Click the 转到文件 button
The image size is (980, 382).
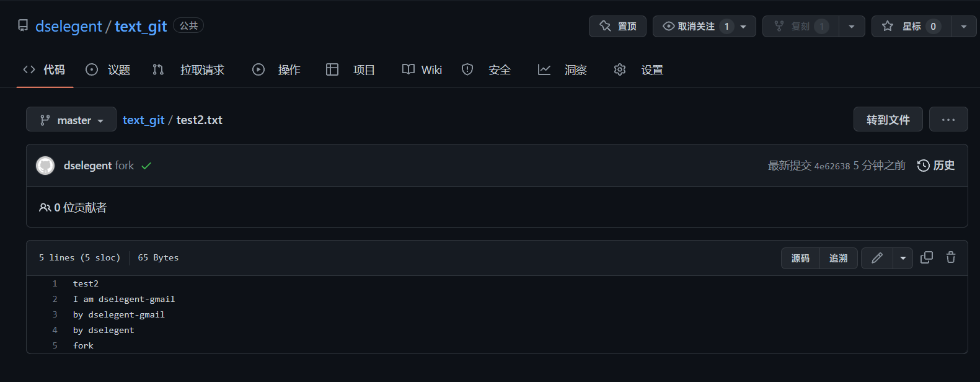(888, 120)
